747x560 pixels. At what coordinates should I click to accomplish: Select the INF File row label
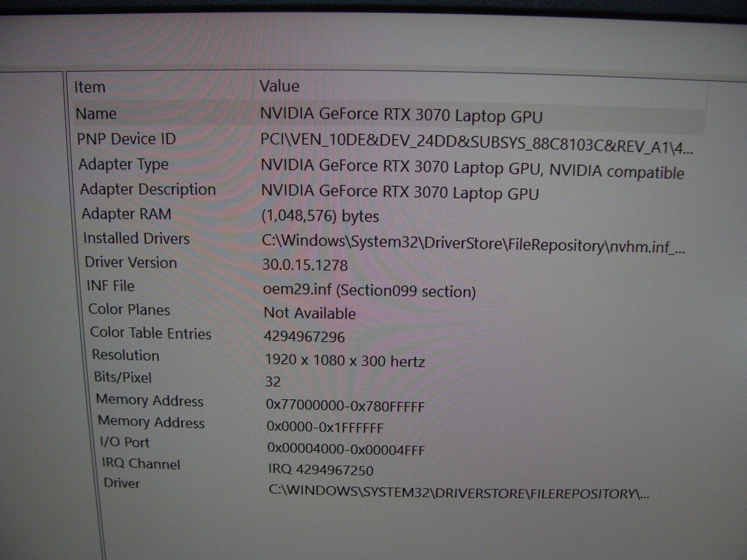[111, 286]
